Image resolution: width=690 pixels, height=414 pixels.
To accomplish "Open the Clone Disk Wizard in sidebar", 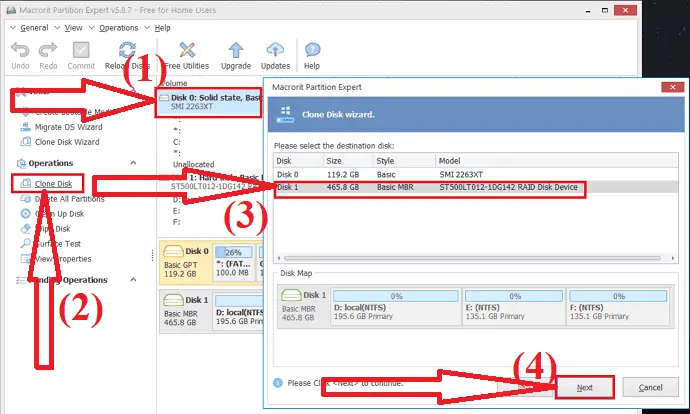I will click(60, 142).
